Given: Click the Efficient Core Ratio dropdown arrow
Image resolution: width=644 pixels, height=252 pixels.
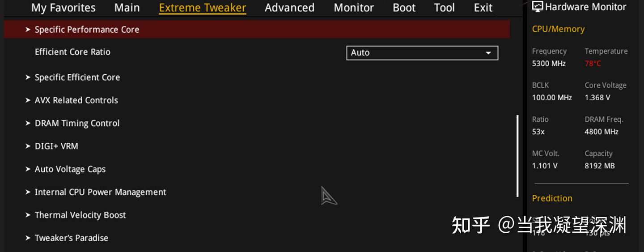Looking at the screenshot, I should [x=488, y=53].
